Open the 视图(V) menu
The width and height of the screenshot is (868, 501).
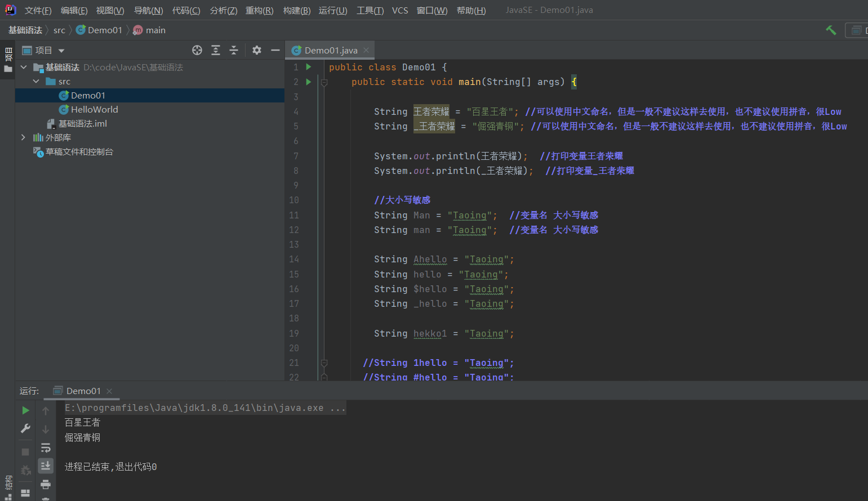tap(110, 11)
